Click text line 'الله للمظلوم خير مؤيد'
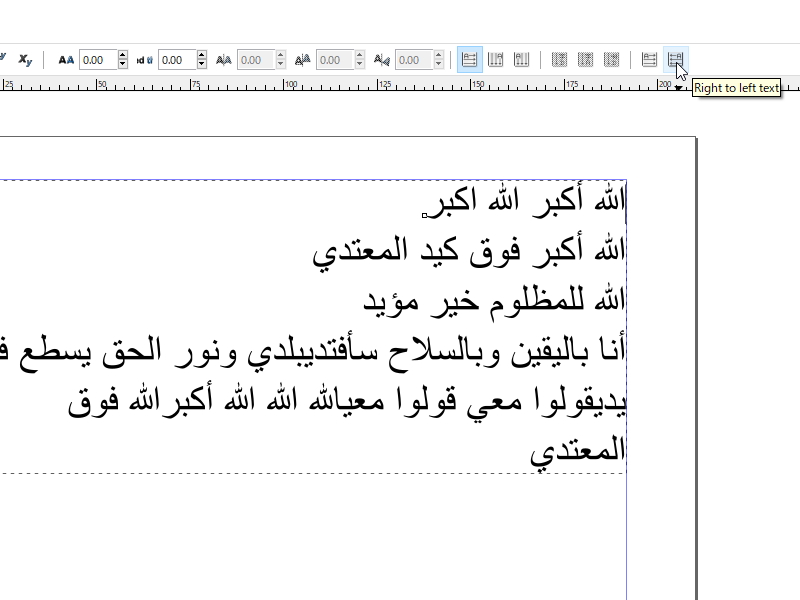Screen dimensions: 800x600 tap(494, 302)
